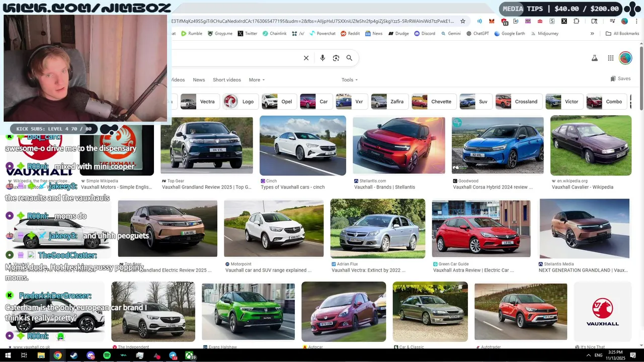Open the Discord bookmark
The width and height of the screenshot is (644, 362).
click(x=425, y=34)
